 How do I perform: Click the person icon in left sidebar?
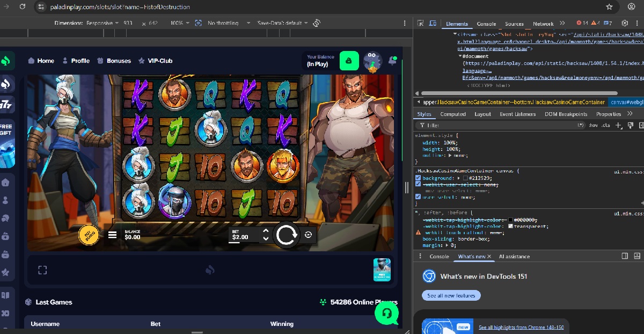[6, 200]
